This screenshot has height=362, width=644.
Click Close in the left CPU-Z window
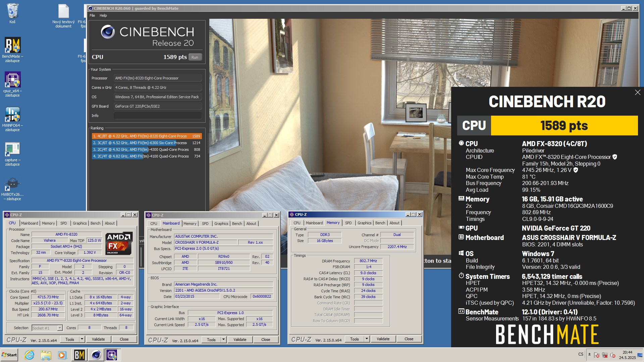124,339
